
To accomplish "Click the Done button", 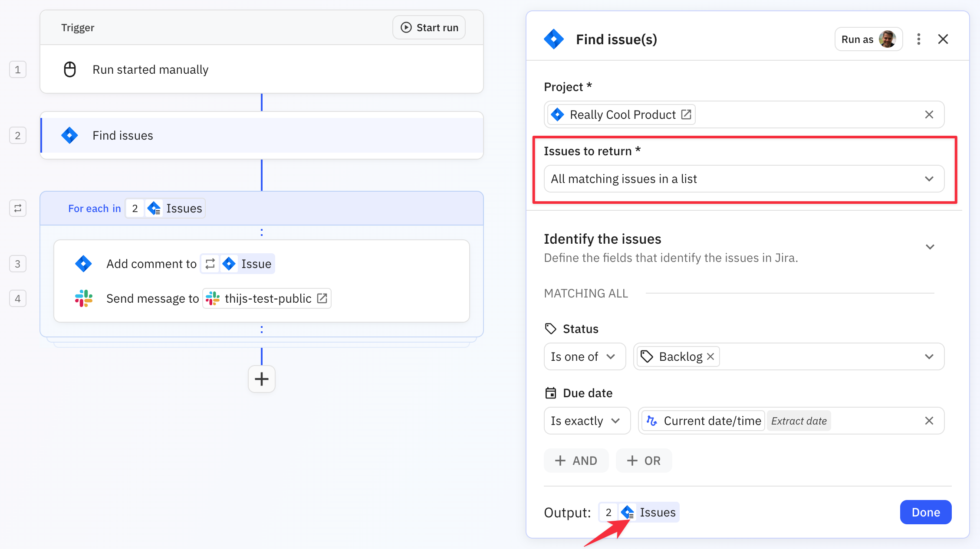I will (925, 512).
